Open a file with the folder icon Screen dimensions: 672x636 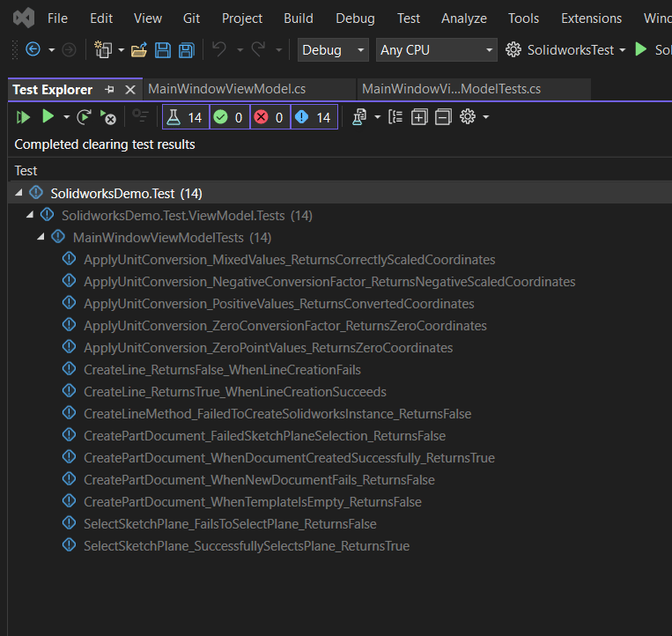139,49
